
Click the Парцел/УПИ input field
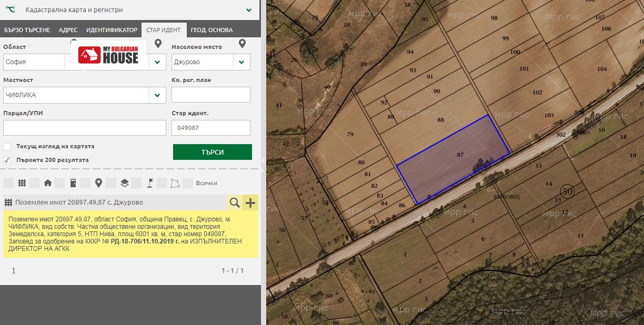(84, 128)
